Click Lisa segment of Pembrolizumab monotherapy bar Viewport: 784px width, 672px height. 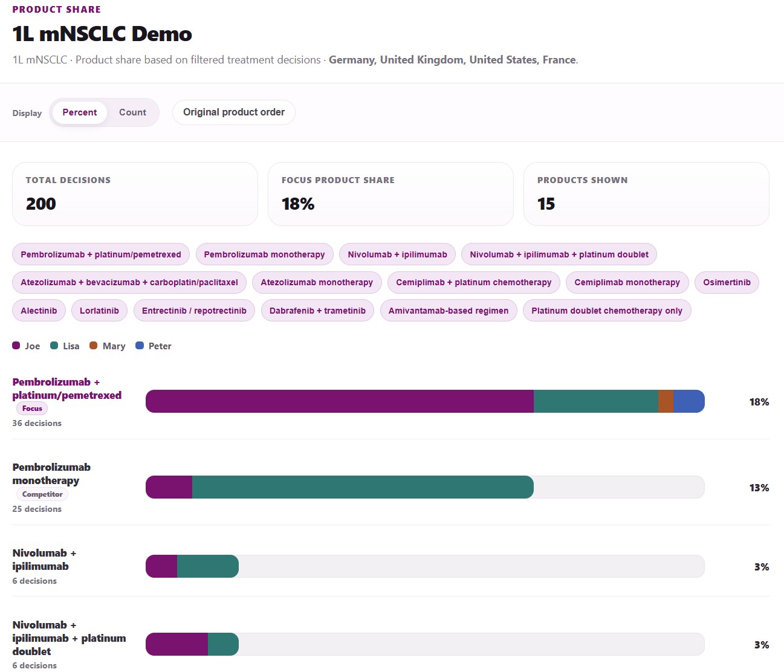tap(363, 487)
